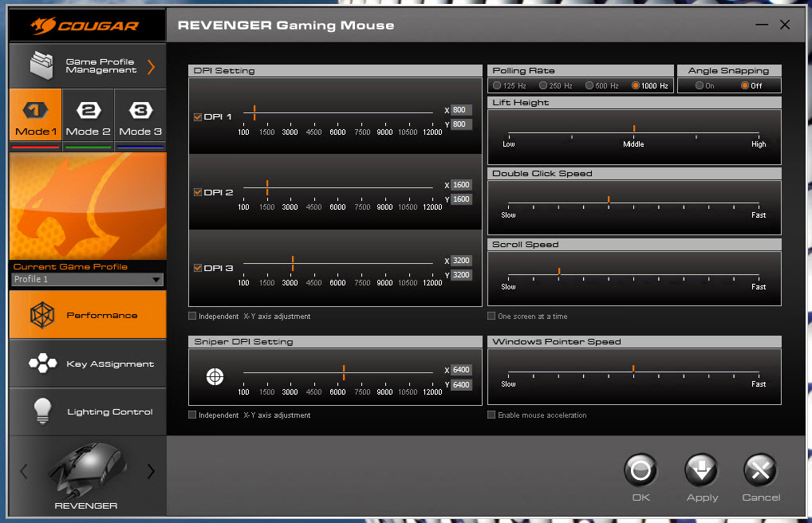Turn Angle Snapping On
Image resolution: width=812 pixels, height=523 pixels.
tap(699, 85)
